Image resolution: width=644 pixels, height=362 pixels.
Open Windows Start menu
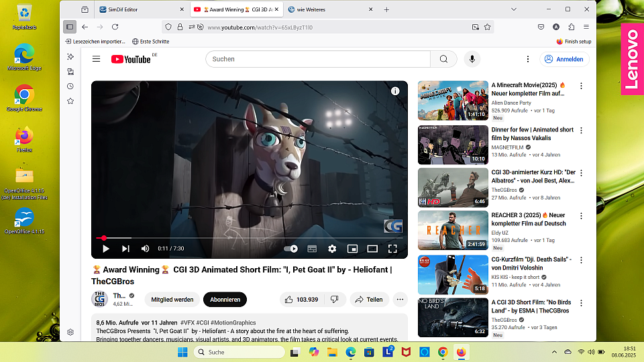pos(182,352)
